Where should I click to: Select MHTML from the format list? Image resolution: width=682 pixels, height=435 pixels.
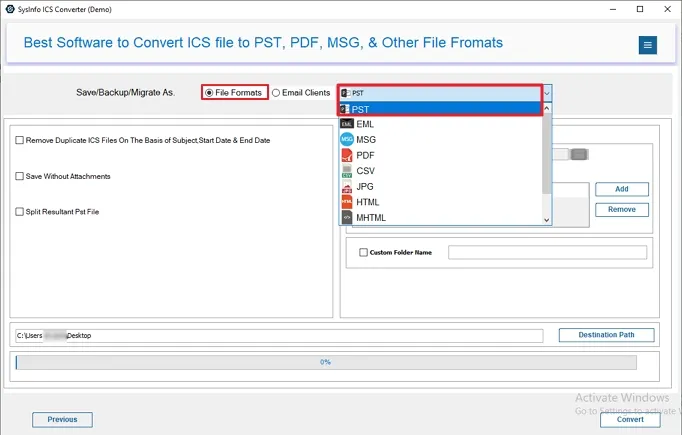440,218
